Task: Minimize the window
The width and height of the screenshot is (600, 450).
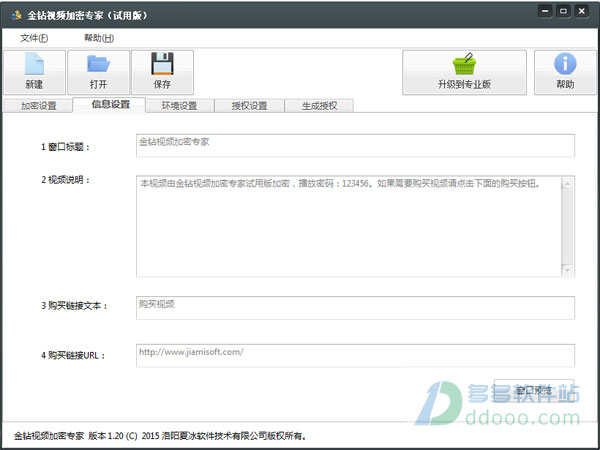Action: point(545,11)
